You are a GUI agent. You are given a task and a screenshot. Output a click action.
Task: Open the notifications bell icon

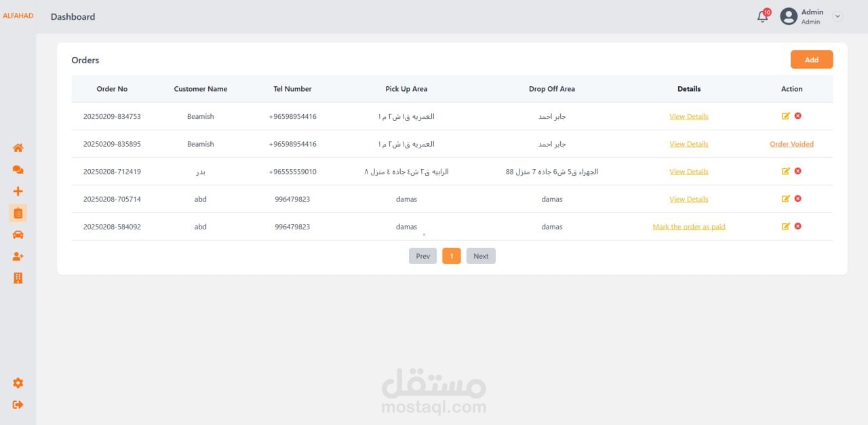pos(763,16)
